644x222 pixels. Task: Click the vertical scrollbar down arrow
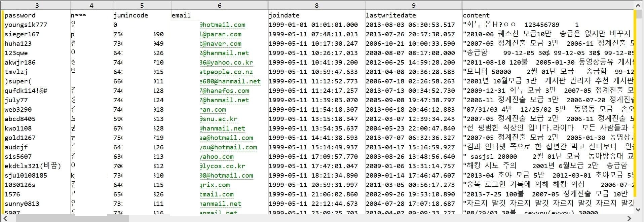click(639, 209)
